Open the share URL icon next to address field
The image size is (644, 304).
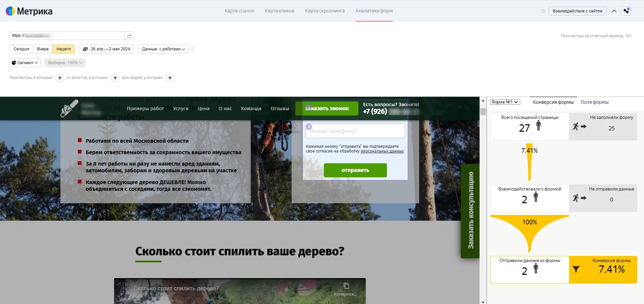tap(129, 36)
